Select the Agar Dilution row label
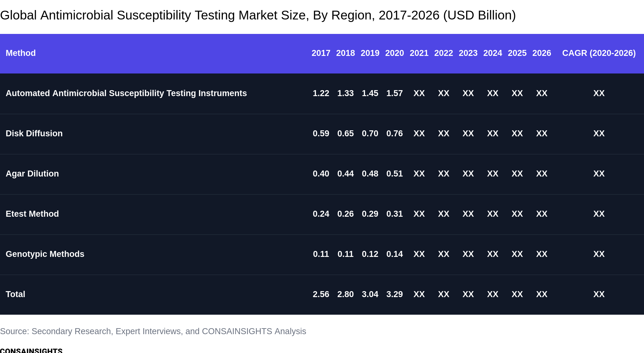 coord(32,174)
